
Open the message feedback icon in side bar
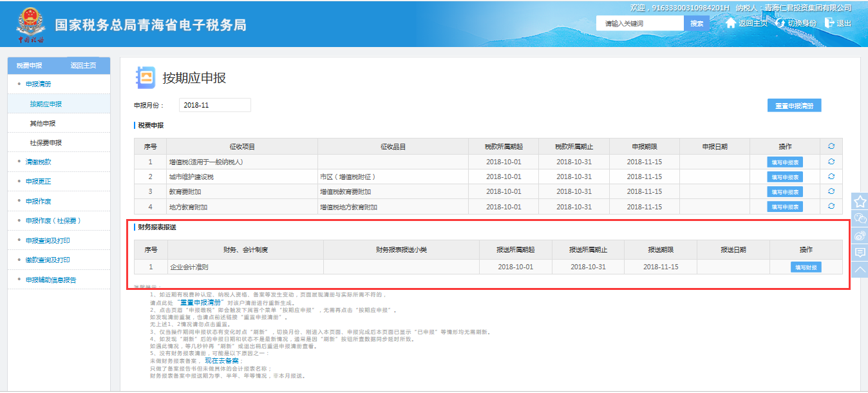(860, 253)
